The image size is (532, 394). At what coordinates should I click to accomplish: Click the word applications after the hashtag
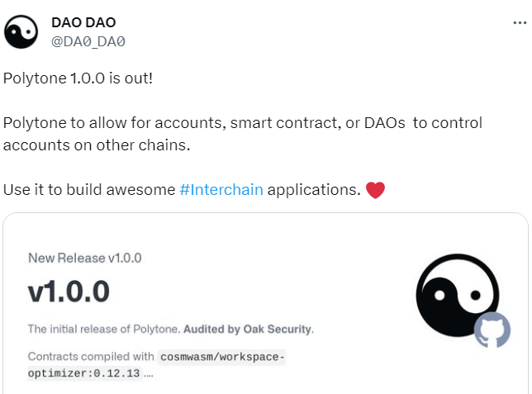tap(314, 190)
